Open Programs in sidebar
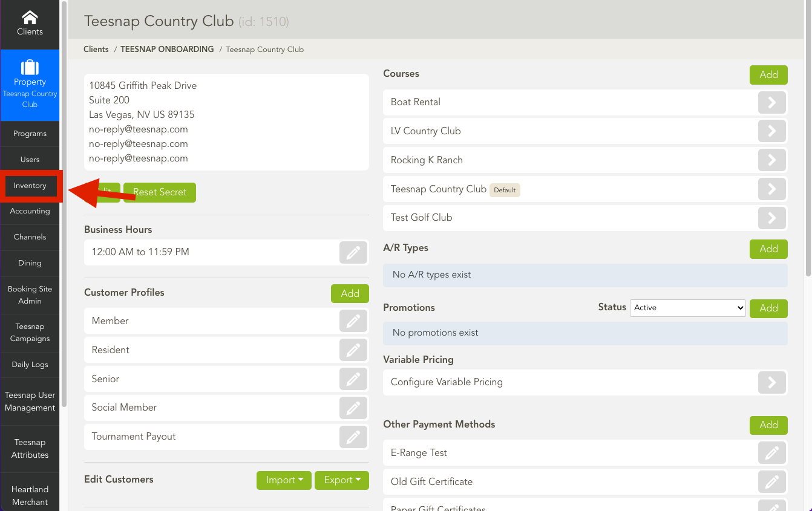 tap(30, 134)
